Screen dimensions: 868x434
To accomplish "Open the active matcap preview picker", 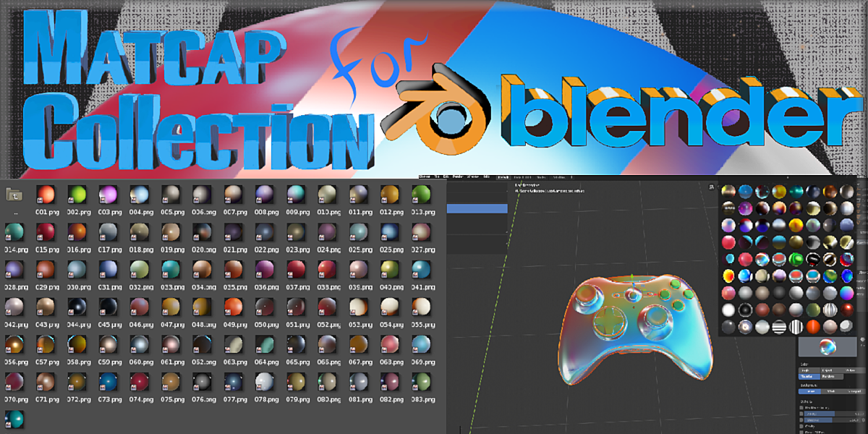I will (x=827, y=346).
